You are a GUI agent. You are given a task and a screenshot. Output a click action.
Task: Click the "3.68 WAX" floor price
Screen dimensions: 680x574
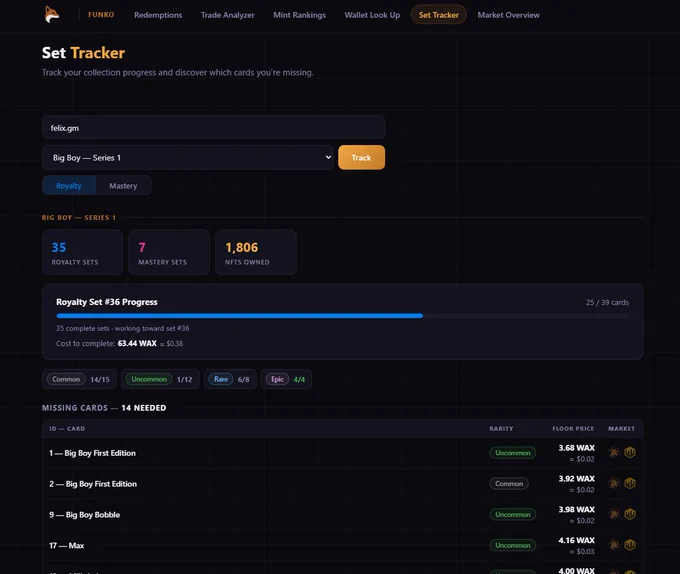(576, 448)
